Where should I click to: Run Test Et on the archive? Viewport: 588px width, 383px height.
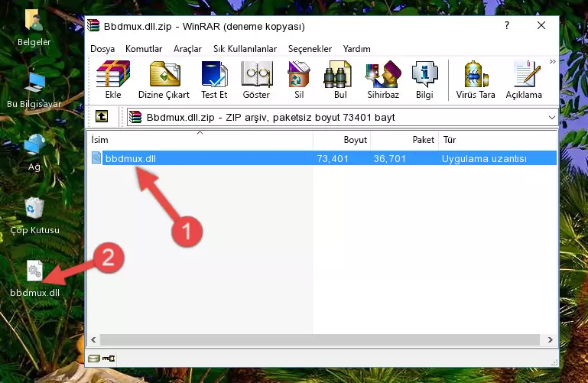click(x=214, y=80)
